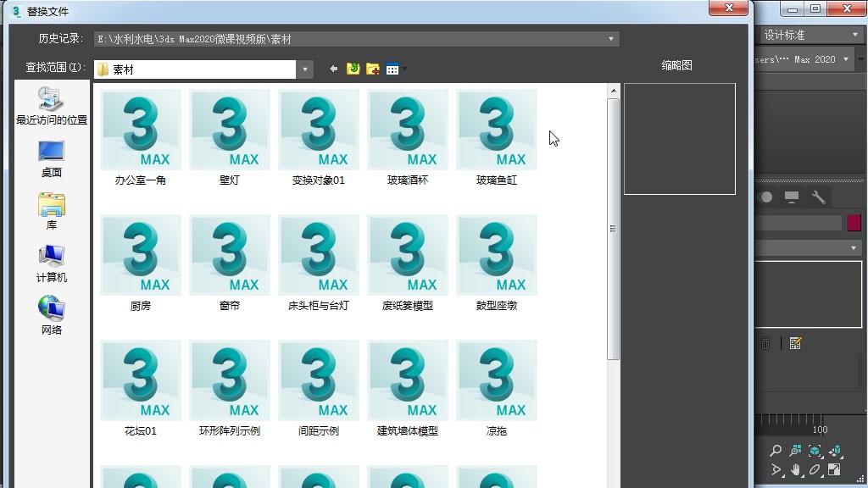This screenshot has width=868, height=488.
Task: Open the 历史记录 dropdown list
Action: (610, 37)
